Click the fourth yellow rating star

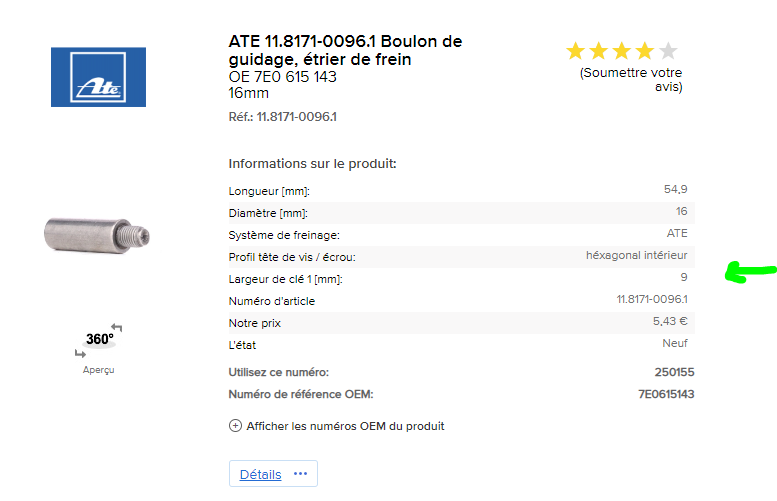(x=644, y=51)
